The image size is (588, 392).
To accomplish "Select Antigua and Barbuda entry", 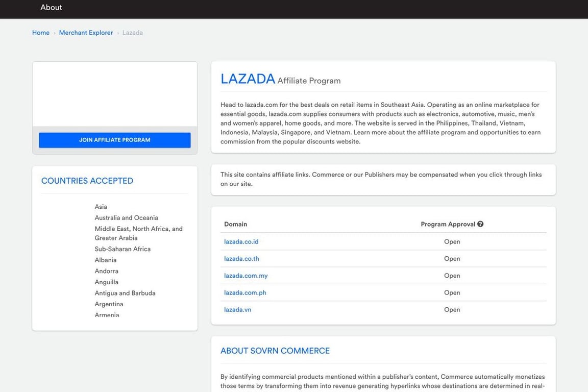I will point(125,292).
